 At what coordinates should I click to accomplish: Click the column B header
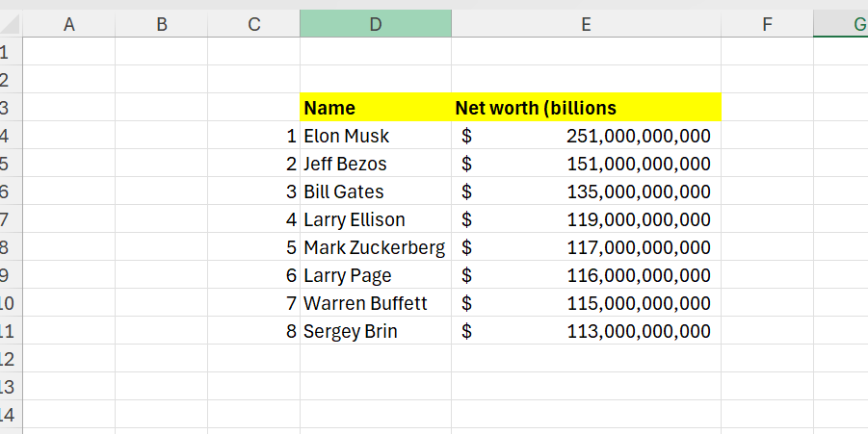[161, 24]
